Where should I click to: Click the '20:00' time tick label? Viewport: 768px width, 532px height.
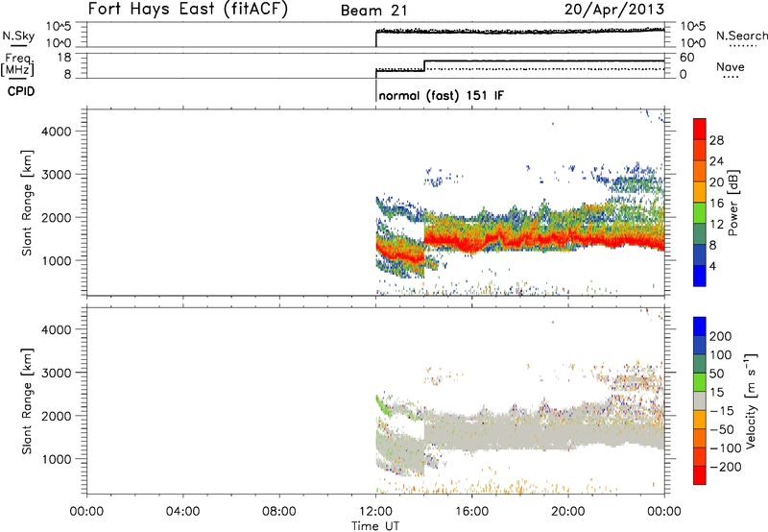[x=568, y=512]
